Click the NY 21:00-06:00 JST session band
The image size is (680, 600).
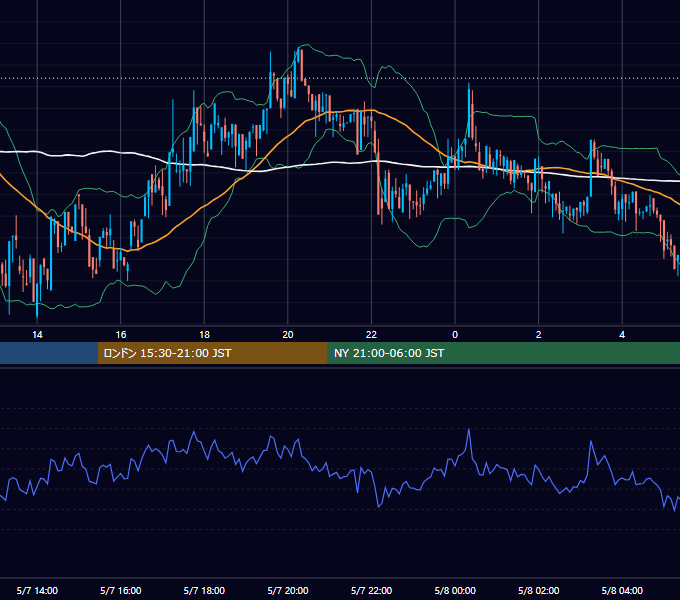503,353
